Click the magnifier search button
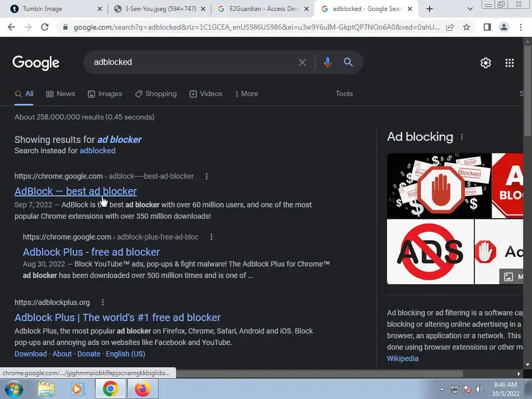 click(348, 62)
